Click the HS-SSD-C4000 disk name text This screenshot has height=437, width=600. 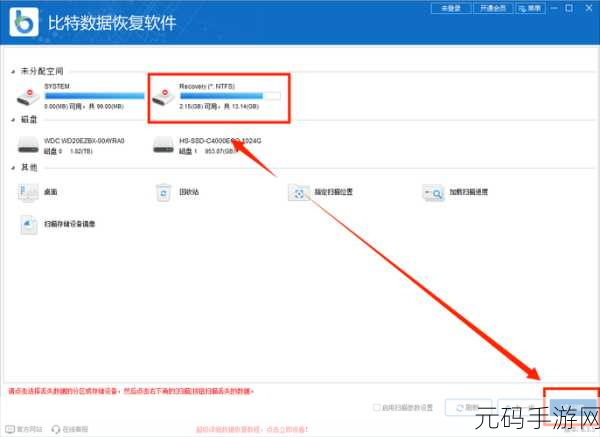220,141
